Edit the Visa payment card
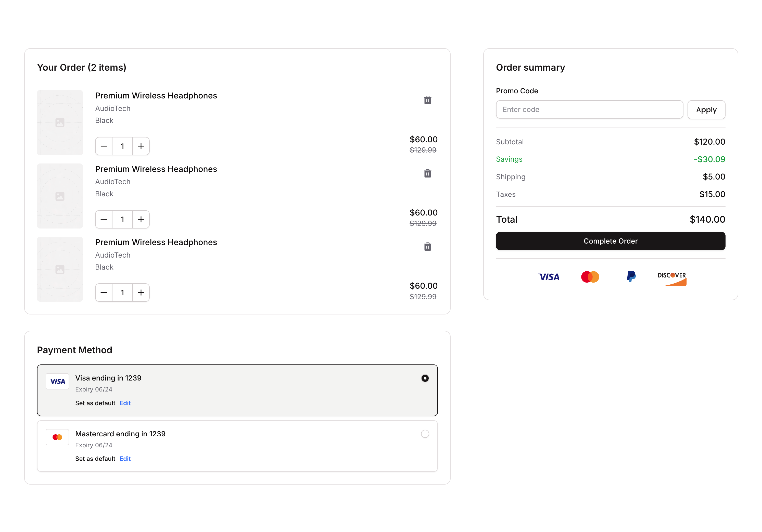 point(125,403)
